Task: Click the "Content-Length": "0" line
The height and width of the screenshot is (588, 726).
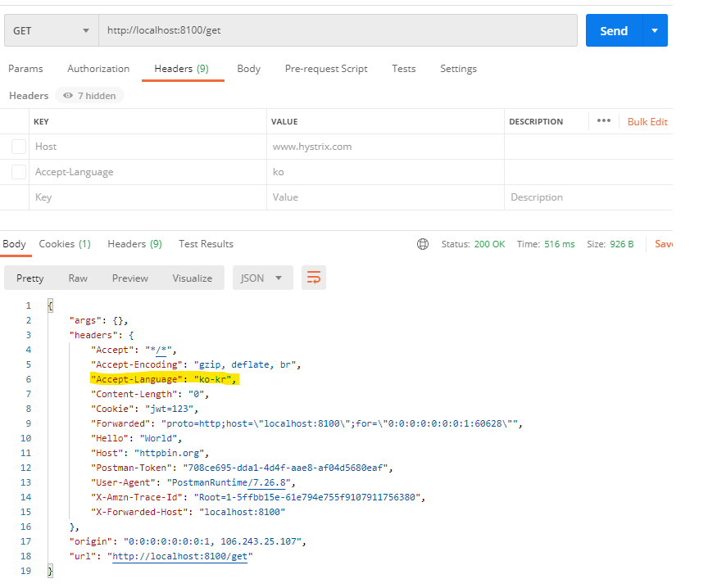Action: click(150, 394)
